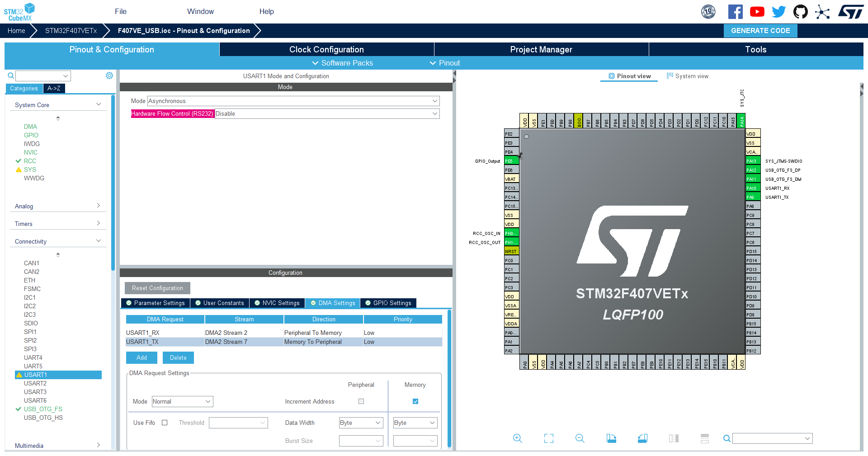Image resolution: width=868 pixels, height=456 pixels.
Task: Open the Software Packs dropdown
Action: [342, 63]
